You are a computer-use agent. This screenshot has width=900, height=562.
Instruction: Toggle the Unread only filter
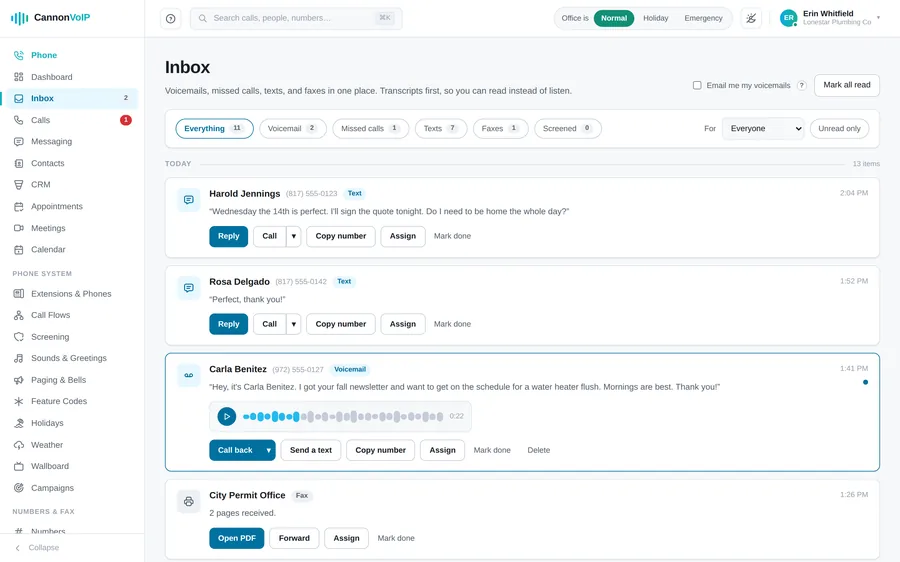(x=839, y=129)
